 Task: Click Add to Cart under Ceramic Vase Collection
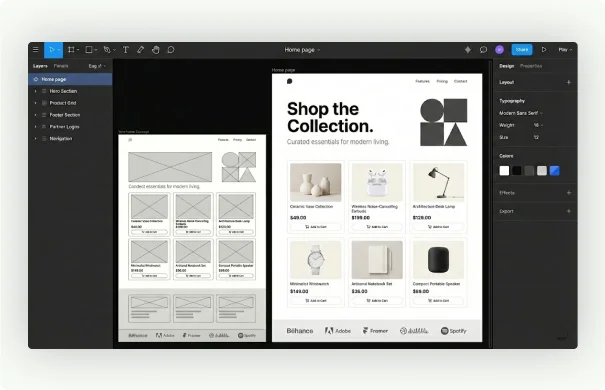316,227
